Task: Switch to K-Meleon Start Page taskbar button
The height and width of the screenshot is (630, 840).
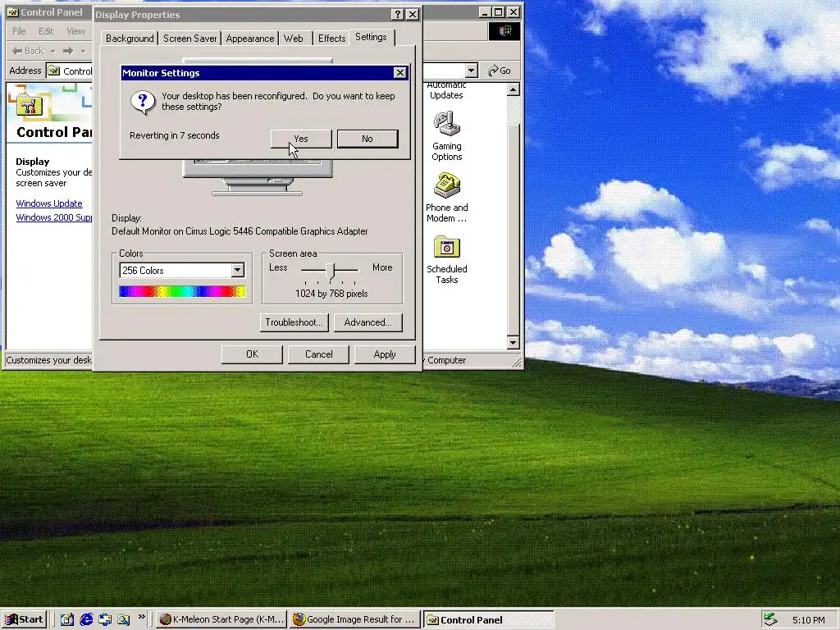Action: [221, 620]
